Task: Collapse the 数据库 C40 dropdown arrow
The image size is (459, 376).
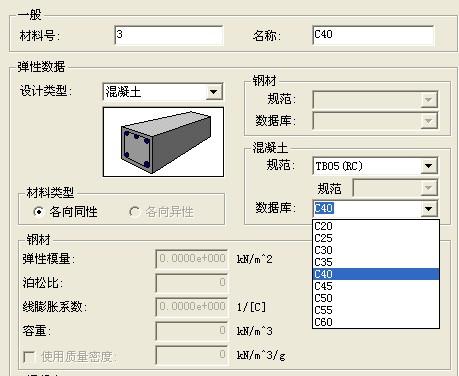Action: point(429,209)
